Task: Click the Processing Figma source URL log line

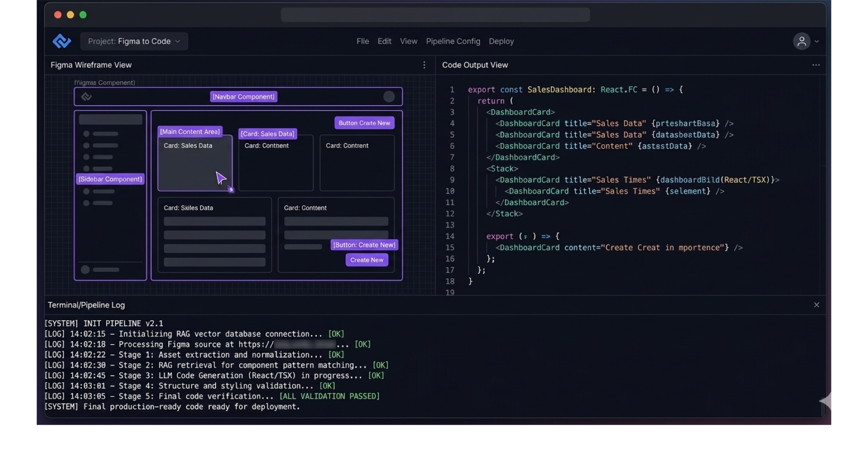Action: 207,344
